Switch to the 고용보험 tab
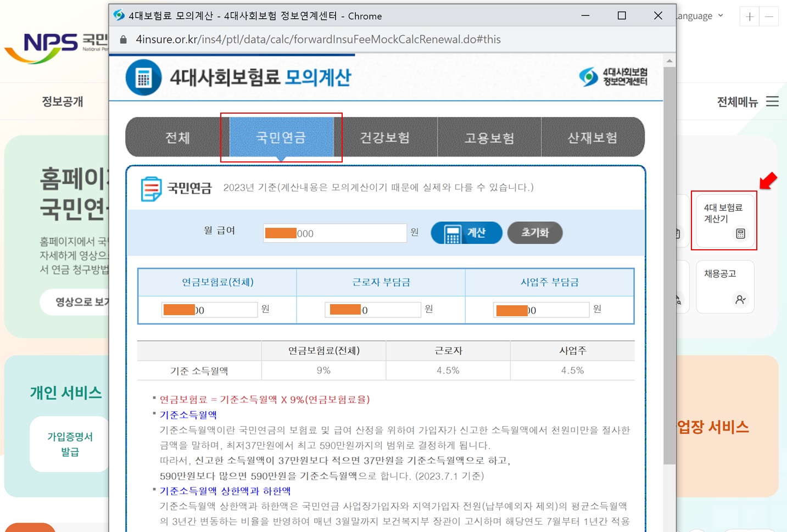 pyautogui.click(x=489, y=137)
